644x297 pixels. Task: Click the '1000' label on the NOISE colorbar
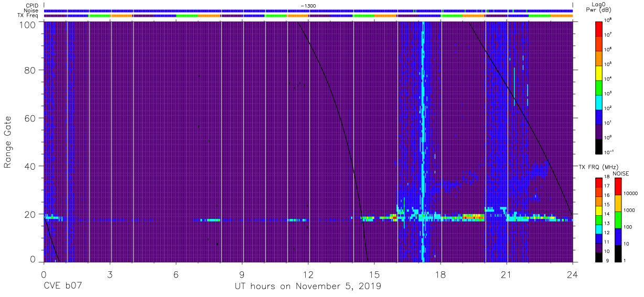(x=629, y=210)
